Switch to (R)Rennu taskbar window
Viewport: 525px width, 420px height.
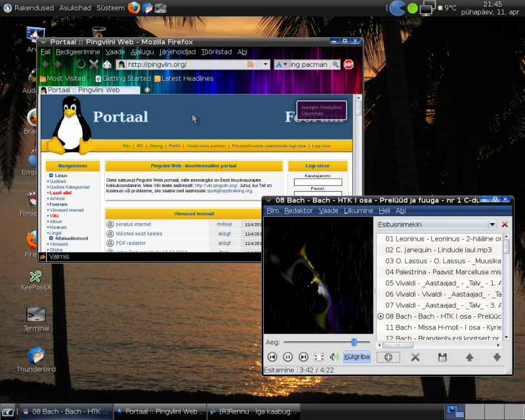pyautogui.click(x=253, y=411)
